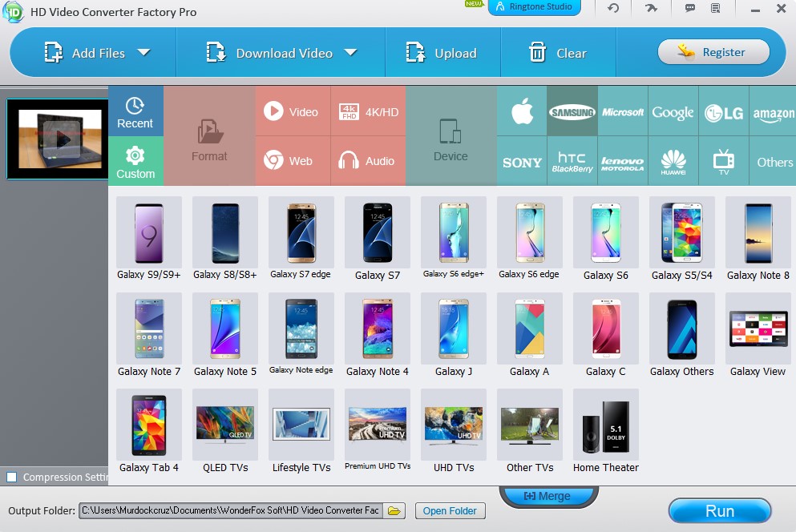
Task: Choose the Google brand tile
Action: pyautogui.click(x=673, y=111)
